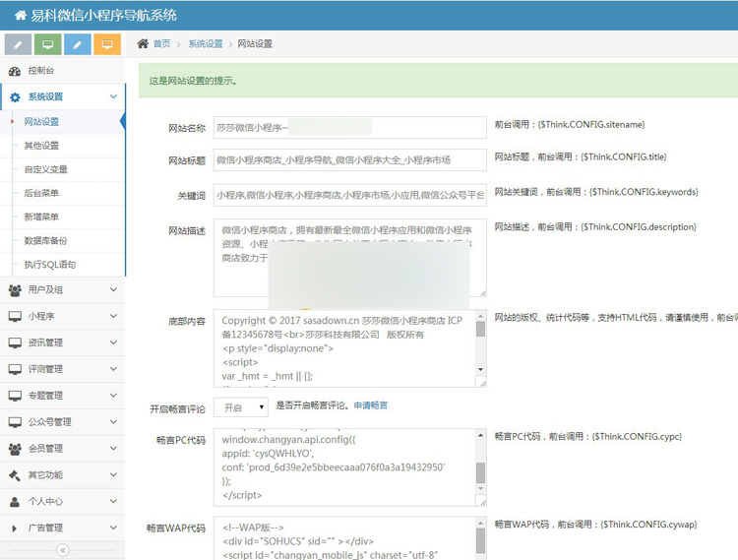This screenshot has width=738, height=560.
Task: Click the blue pencil shortcut button
Action: point(77,44)
